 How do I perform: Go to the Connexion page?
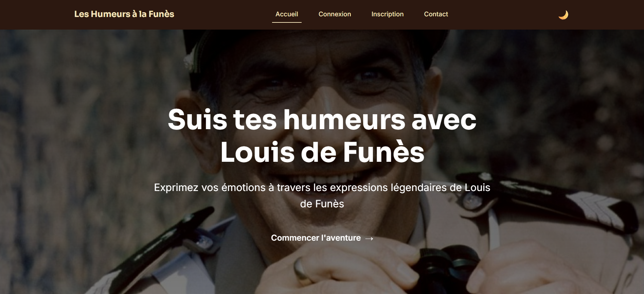point(335,14)
